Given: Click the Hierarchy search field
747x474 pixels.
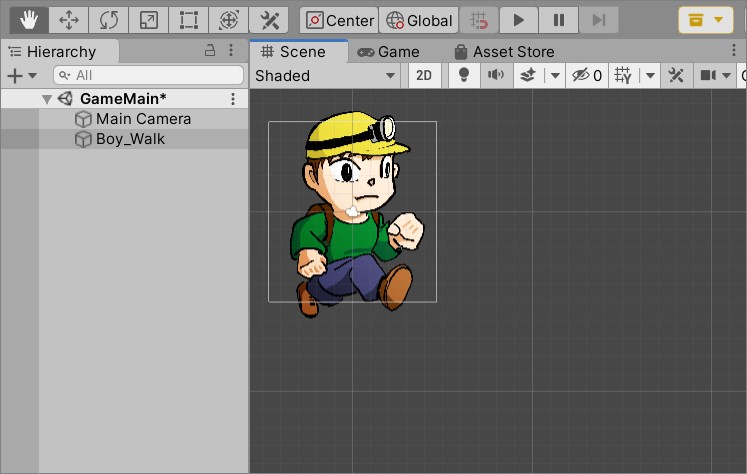Looking at the screenshot, I should (x=150, y=75).
